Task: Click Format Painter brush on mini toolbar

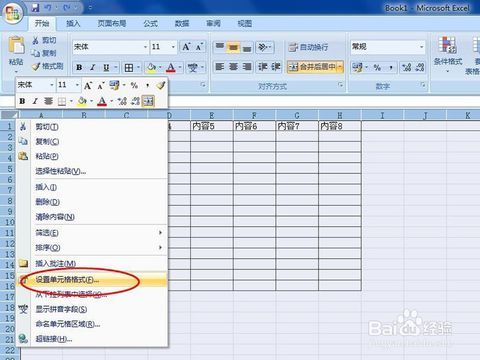Action: click(161, 85)
